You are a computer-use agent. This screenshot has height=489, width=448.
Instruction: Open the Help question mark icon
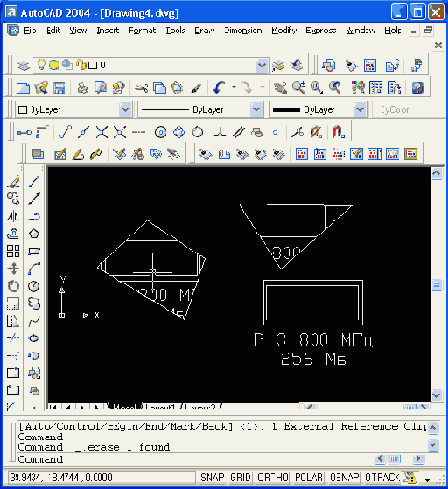click(x=417, y=88)
